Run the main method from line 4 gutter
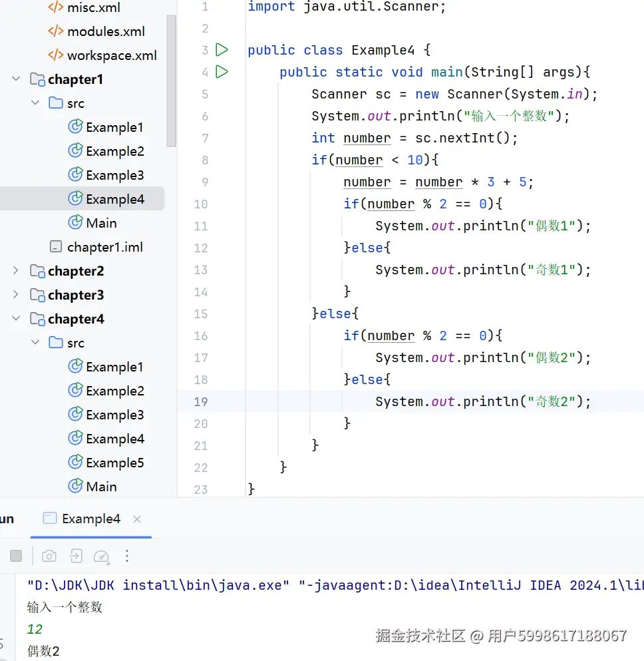 pos(222,72)
